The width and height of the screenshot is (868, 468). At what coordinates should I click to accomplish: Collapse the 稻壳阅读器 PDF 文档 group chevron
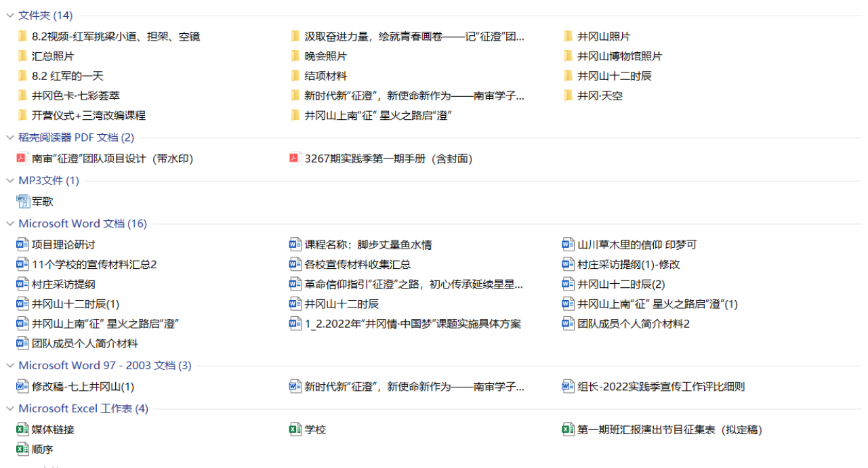[10, 137]
